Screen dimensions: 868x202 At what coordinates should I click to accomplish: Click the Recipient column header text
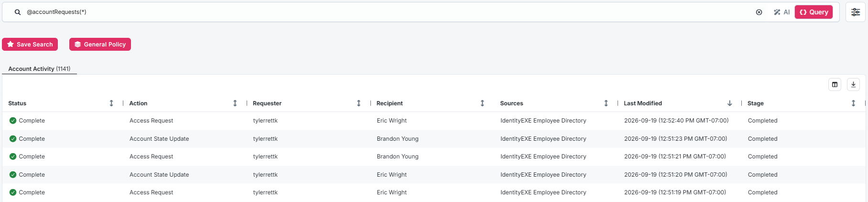pyautogui.click(x=390, y=103)
